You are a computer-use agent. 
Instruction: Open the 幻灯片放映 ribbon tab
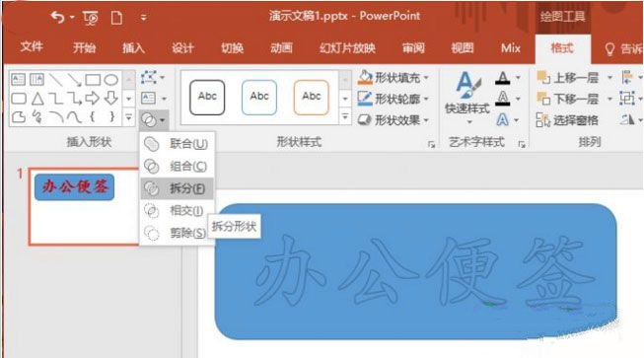click(x=347, y=47)
